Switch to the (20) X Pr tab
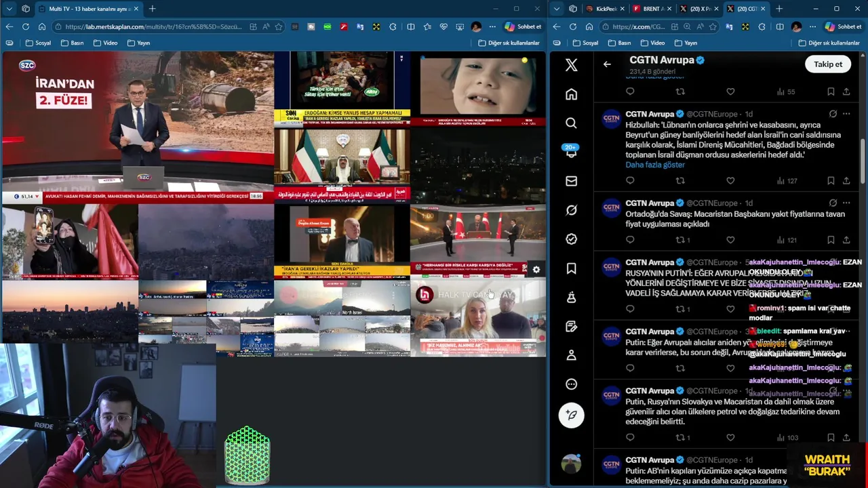 pos(698,9)
